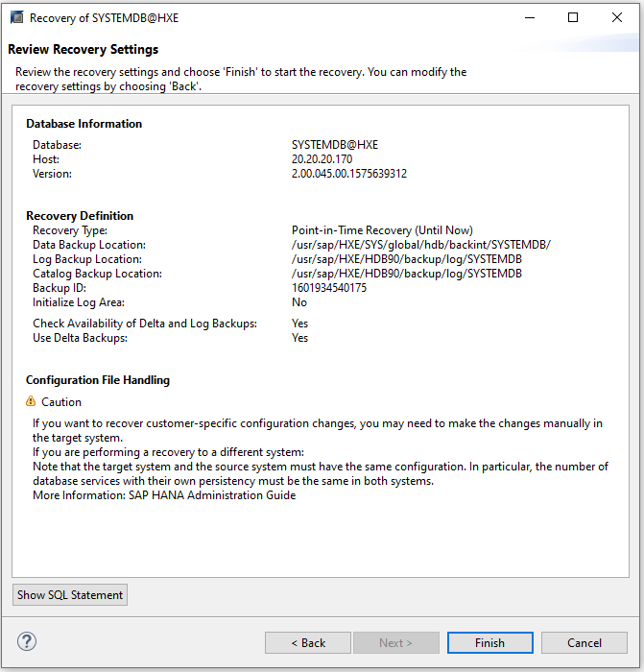Click the Initialize Log Area: label

coord(79,302)
